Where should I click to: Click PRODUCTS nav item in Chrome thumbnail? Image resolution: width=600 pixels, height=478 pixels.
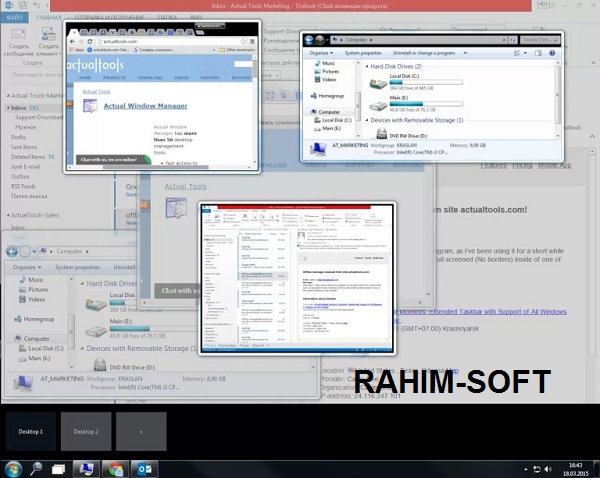(x=114, y=78)
